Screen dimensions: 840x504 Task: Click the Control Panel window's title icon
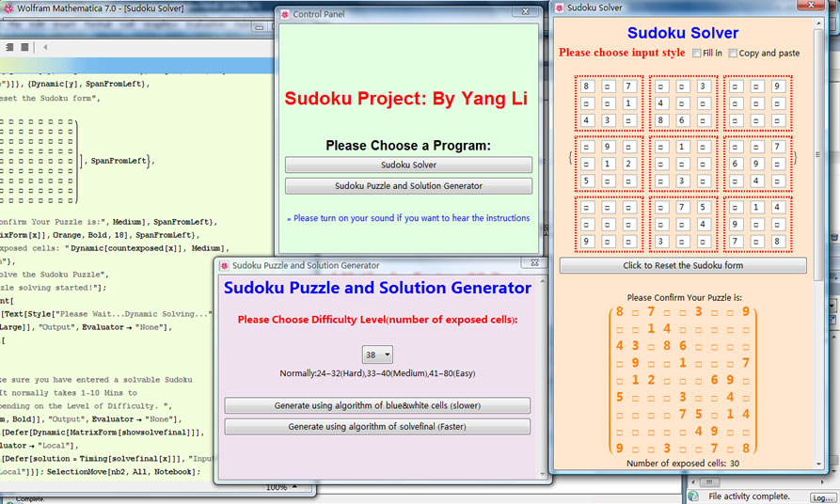pos(285,14)
